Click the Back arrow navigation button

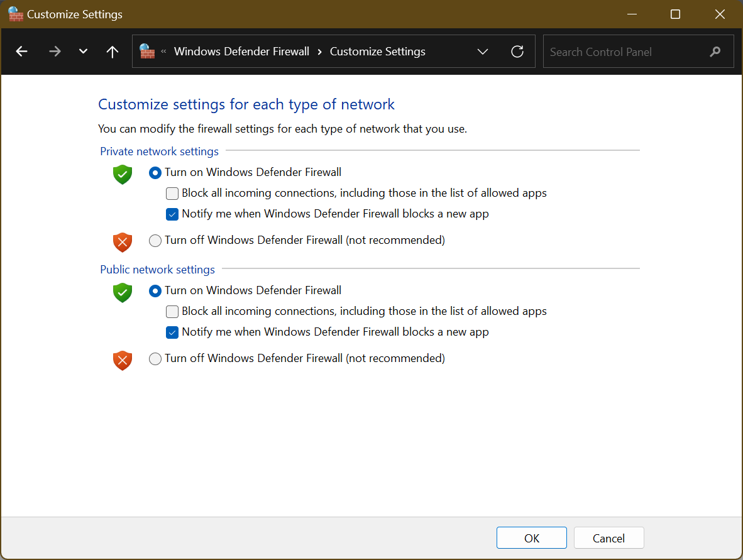click(22, 52)
